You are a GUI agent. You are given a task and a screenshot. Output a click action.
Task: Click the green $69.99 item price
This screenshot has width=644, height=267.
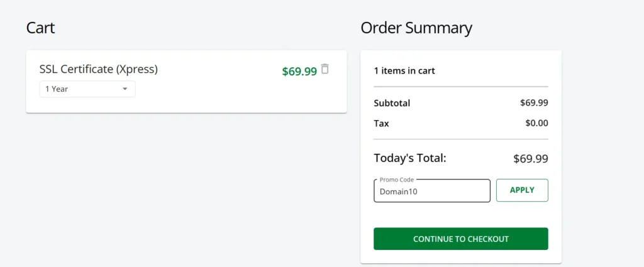click(x=299, y=72)
